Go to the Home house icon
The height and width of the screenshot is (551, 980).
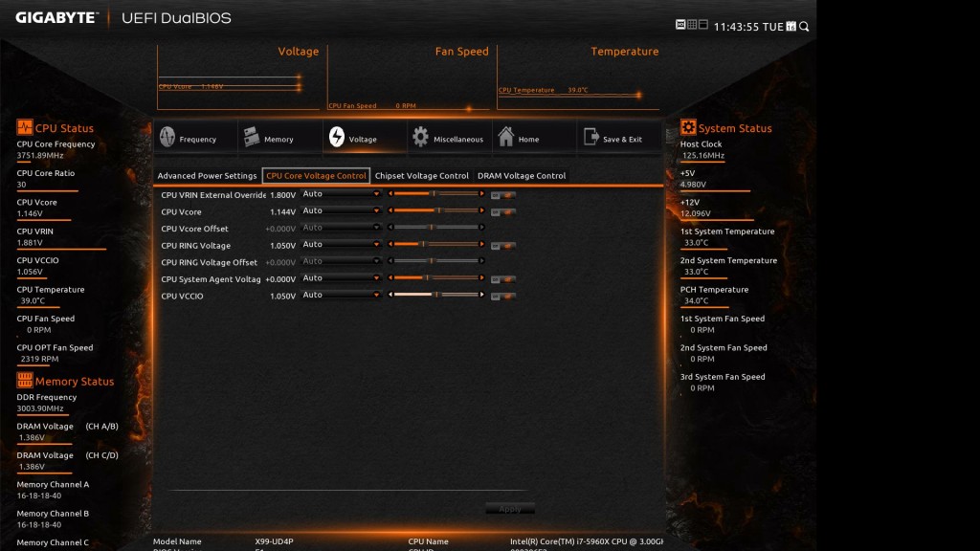coord(505,138)
